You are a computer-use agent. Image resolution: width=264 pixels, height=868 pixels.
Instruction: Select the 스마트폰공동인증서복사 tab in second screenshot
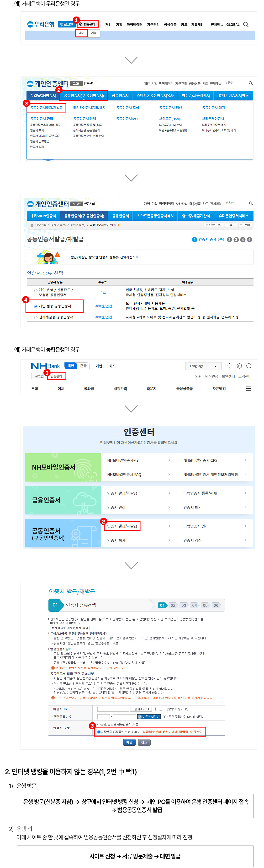pos(155,96)
